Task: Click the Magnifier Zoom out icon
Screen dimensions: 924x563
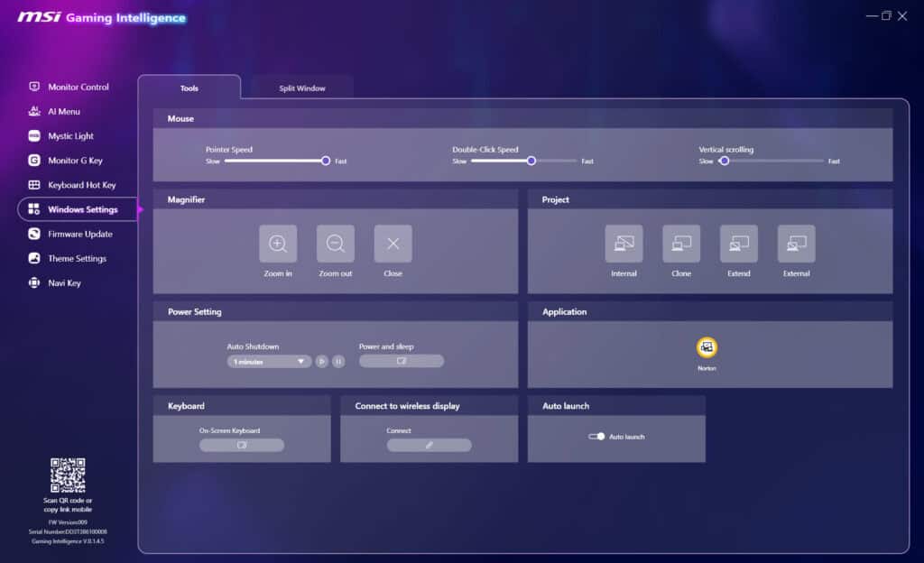Action: coord(336,244)
